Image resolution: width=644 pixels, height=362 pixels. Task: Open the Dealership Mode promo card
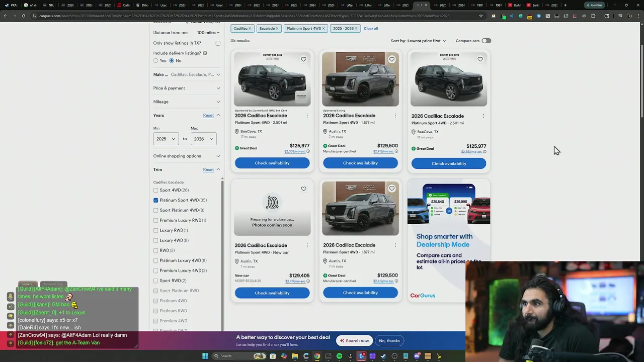(x=449, y=241)
